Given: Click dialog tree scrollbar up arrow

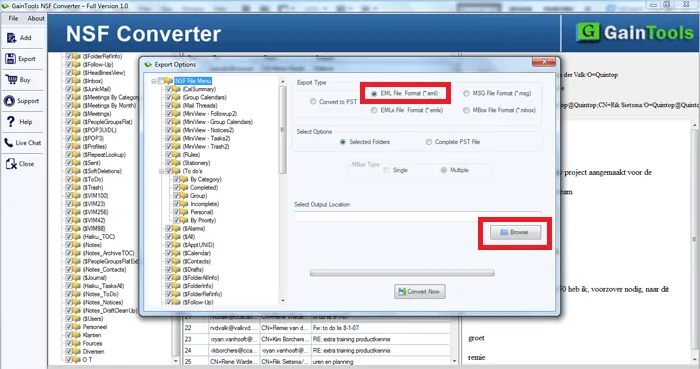Looking at the screenshot, I should [282, 82].
